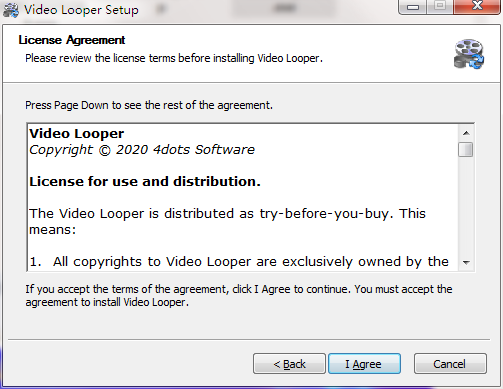Minimize the Video Looper Setup window
The image size is (503, 389).
coord(413,6)
